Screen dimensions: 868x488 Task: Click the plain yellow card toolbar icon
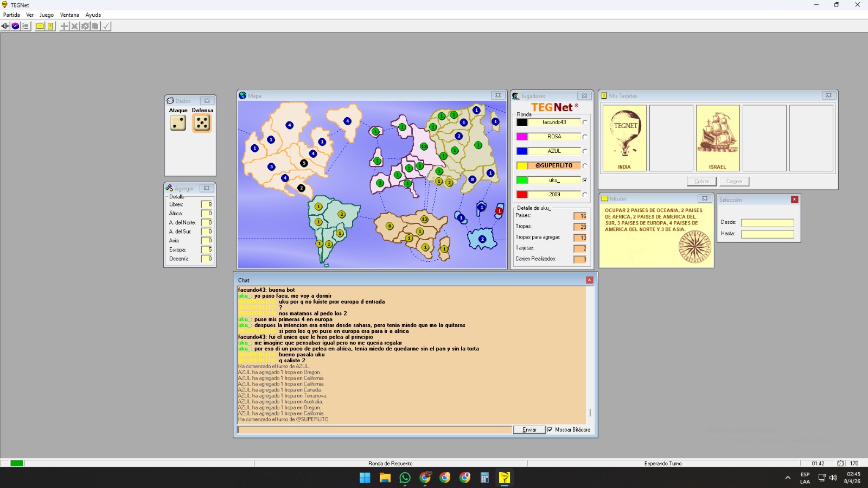40,26
